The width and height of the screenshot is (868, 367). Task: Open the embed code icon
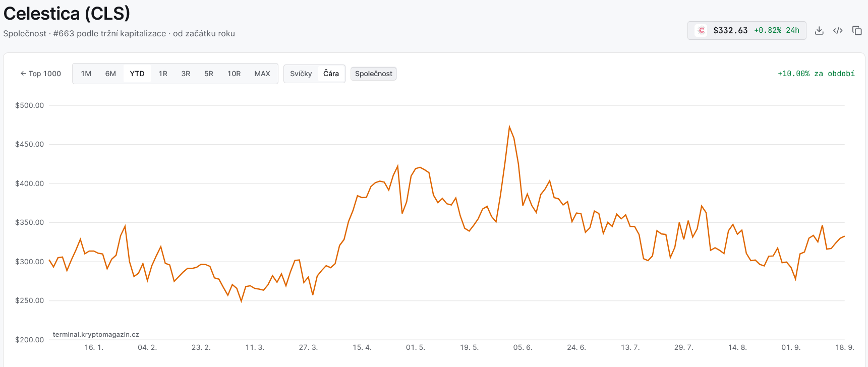(x=838, y=31)
